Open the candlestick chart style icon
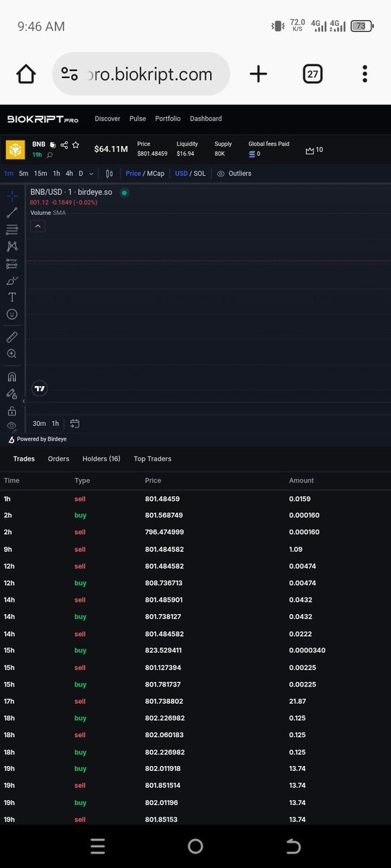 tap(109, 174)
